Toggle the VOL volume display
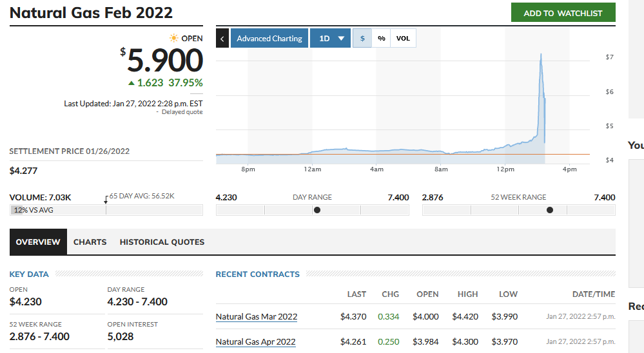644x353 pixels. (x=403, y=38)
